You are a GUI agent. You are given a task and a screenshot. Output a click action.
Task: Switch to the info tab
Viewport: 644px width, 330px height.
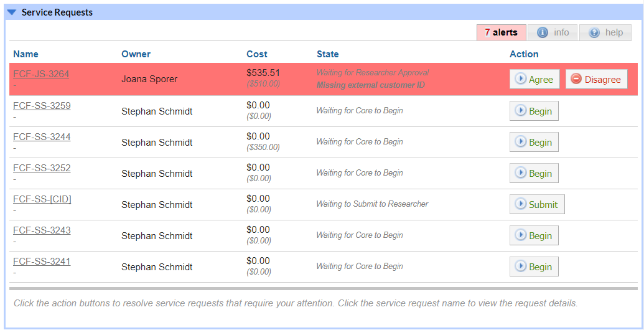(553, 32)
